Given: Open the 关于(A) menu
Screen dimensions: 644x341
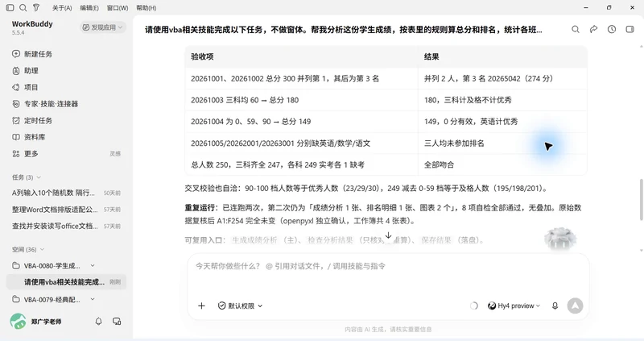Looking at the screenshot, I should pyautogui.click(x=62, y=8).
